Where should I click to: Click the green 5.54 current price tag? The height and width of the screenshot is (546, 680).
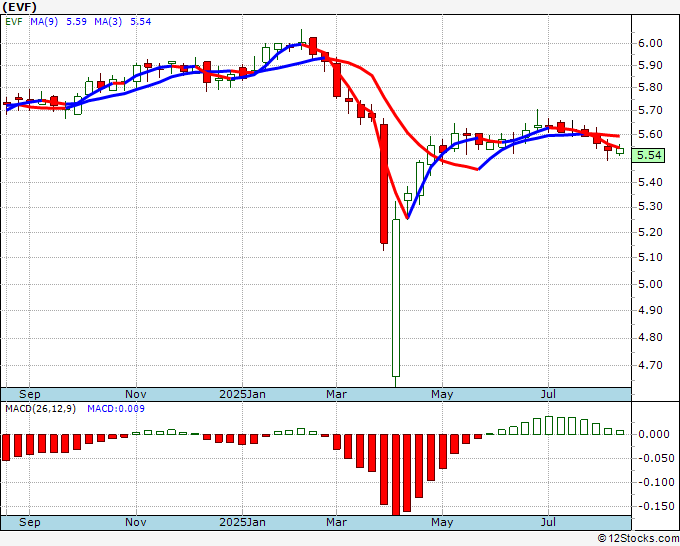649,155
